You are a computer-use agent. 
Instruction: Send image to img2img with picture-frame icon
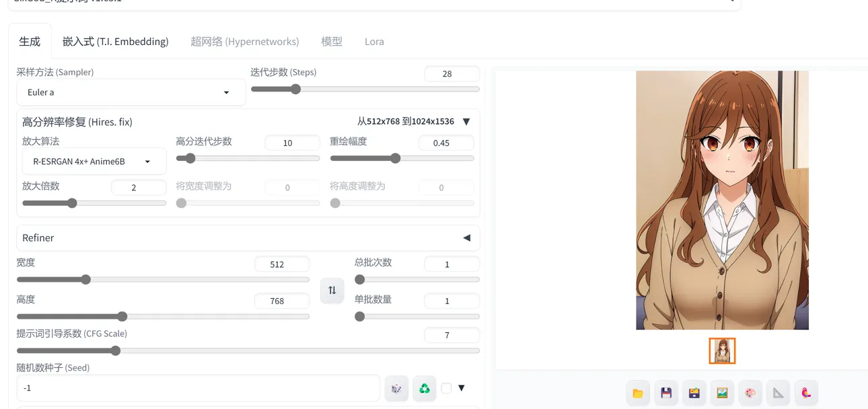(722, 393)
